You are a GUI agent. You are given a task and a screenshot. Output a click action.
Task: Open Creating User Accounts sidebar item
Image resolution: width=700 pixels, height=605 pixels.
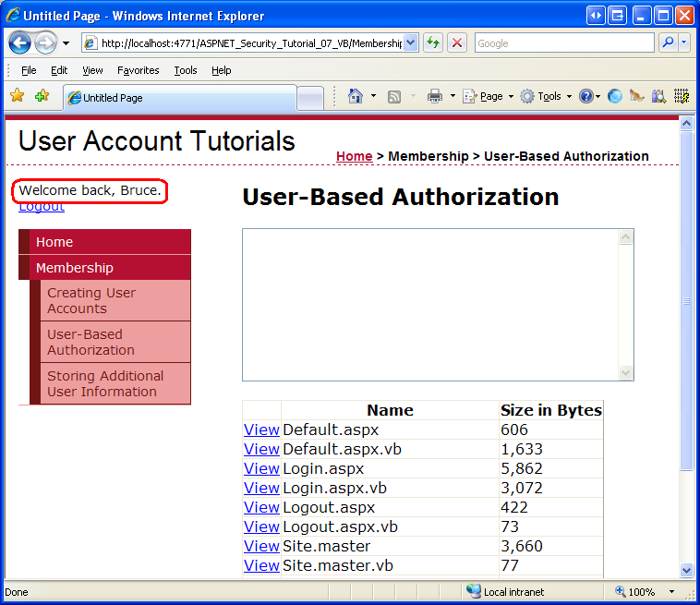tap(91, 301)
